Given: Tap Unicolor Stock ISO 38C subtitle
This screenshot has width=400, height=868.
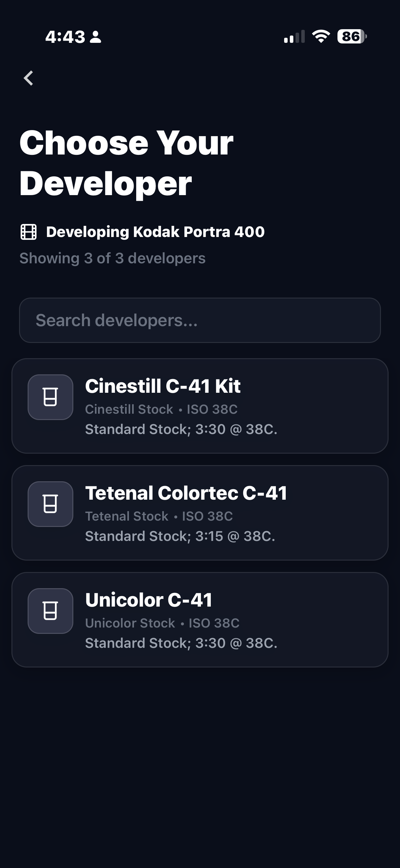Looking at the screenshot, I should pos(162,623).
